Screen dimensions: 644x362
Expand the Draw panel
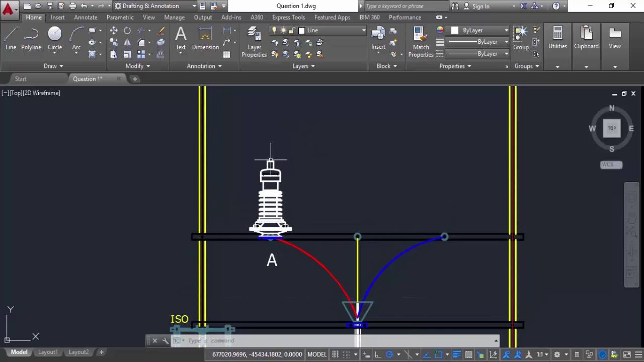tap(53, 66)
